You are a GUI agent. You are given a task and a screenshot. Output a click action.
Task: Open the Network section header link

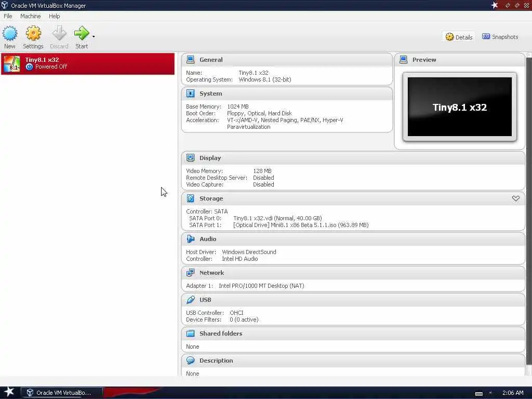click(x=211, y=273)
